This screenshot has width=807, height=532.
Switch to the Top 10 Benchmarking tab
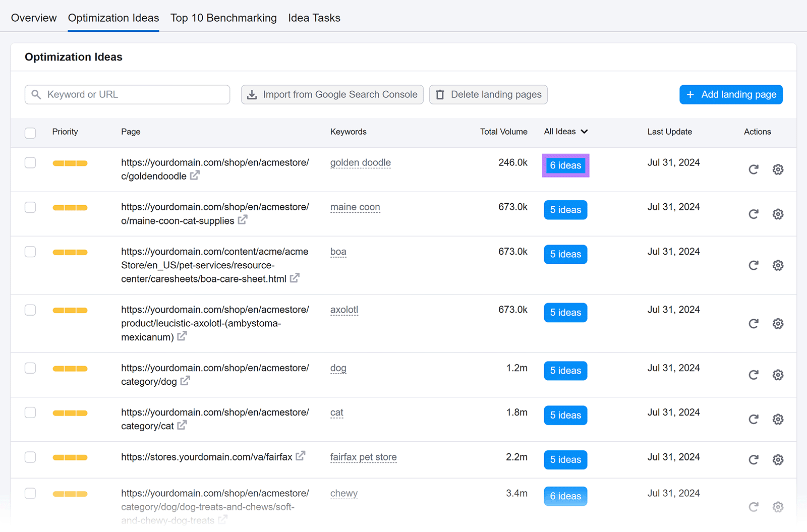pos(223,18)
